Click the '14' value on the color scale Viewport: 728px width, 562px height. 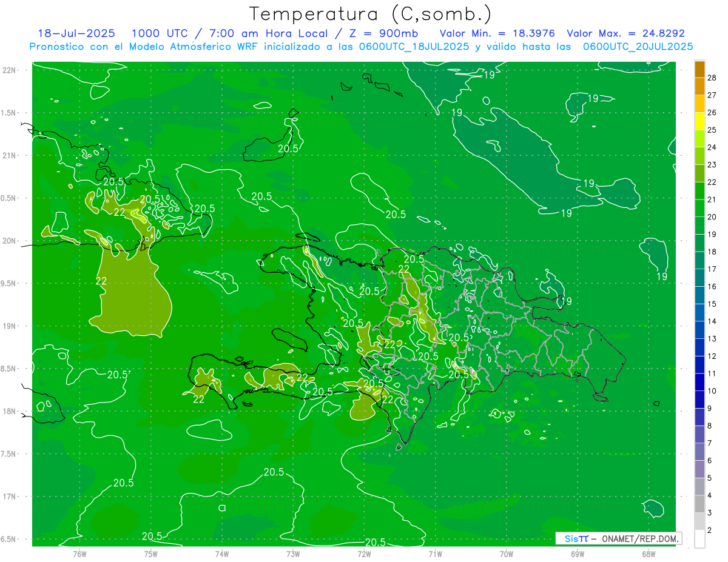click(712, 321)
